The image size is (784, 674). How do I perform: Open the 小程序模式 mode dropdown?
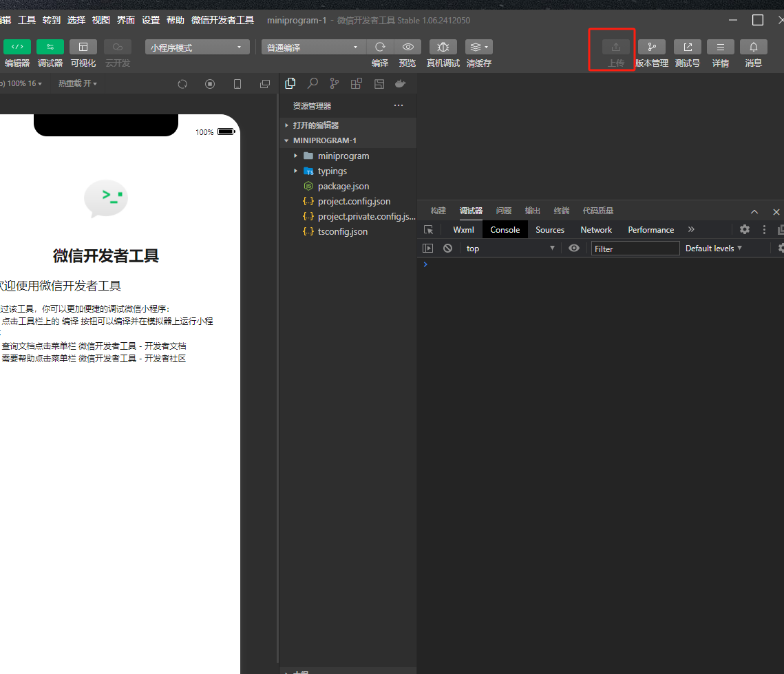[x=197, y=48]
